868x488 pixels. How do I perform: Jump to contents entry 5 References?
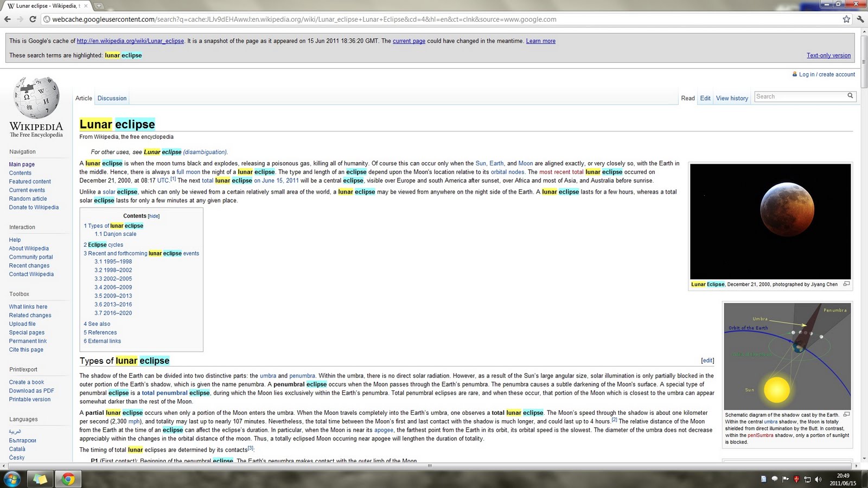click(100, 332)
